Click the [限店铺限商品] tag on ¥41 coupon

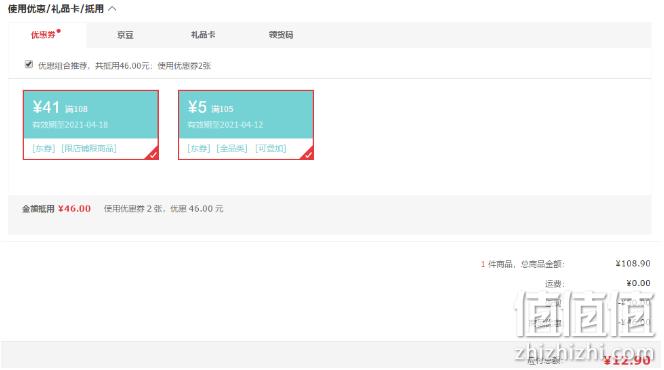click(89, 149)
